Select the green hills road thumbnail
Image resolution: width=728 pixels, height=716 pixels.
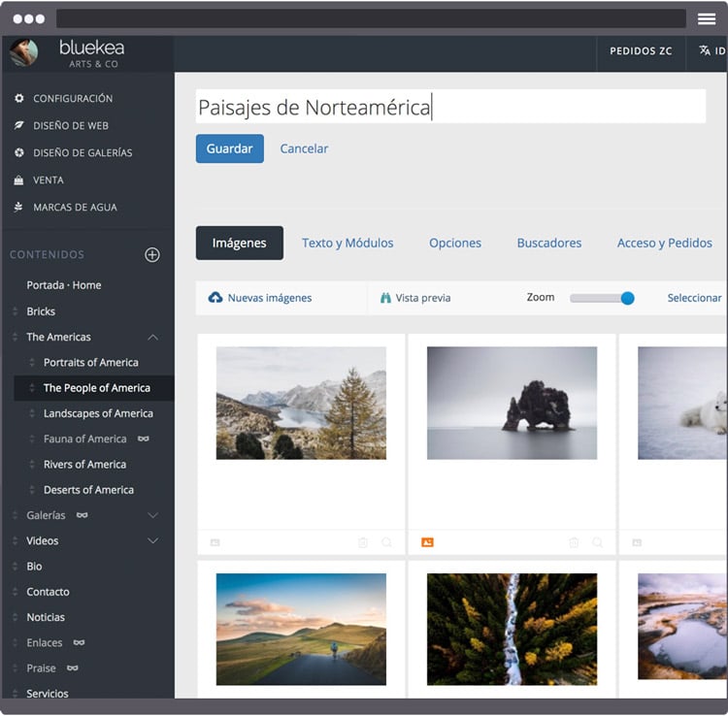point(301,630)
